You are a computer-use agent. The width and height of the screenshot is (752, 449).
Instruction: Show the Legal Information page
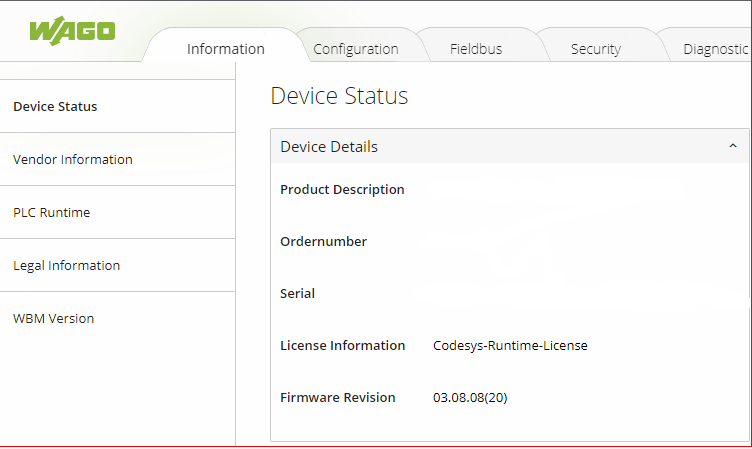pos(66,265)
